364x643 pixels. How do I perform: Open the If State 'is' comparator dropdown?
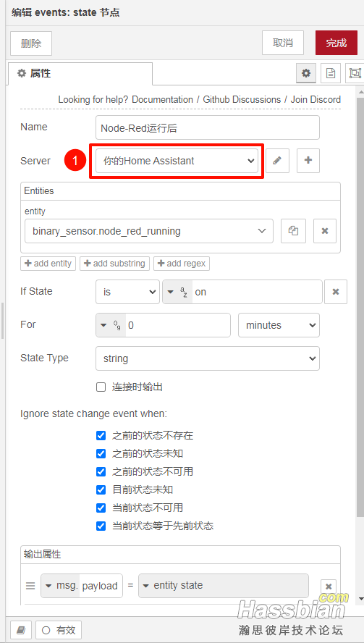(x=127, y=292)
